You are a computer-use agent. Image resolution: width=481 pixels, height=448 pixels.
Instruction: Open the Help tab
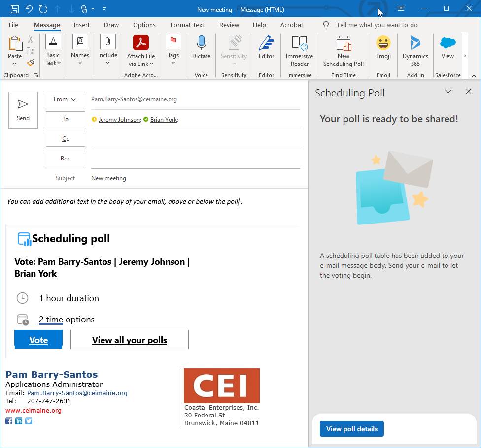click(x=259, y=25)
